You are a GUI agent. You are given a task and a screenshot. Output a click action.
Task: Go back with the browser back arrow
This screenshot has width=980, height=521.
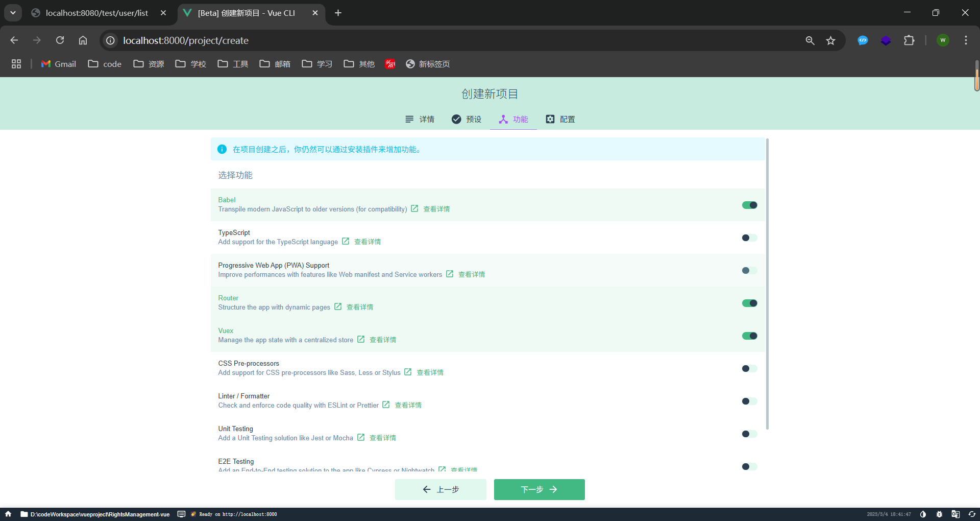pos(14,40)
